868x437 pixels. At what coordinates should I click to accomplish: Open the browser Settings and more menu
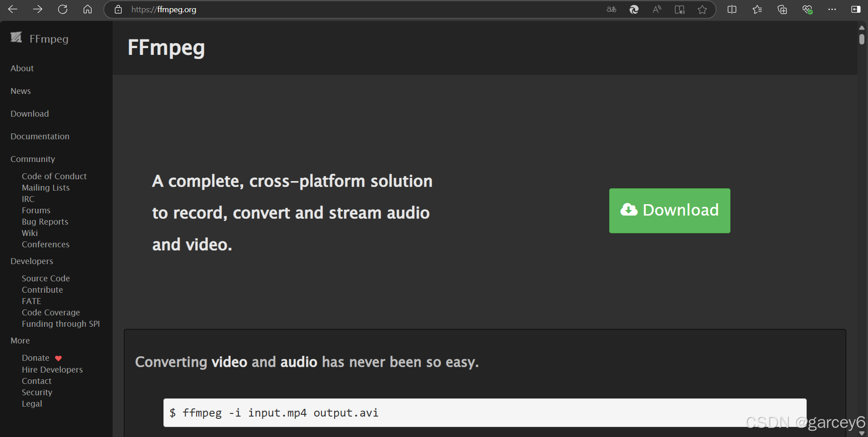pos(832,10)
